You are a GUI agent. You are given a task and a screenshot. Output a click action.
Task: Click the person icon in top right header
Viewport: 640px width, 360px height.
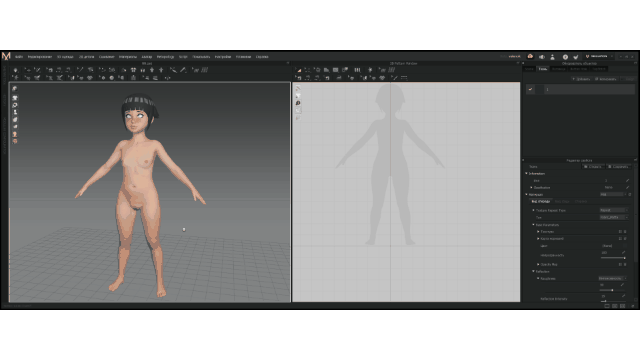click(x=552, y=57)
